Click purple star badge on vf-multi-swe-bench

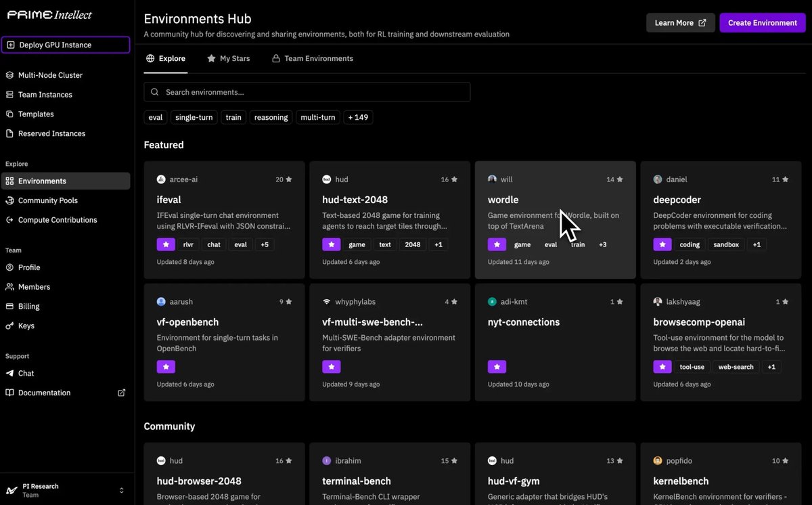click(332, 367)
